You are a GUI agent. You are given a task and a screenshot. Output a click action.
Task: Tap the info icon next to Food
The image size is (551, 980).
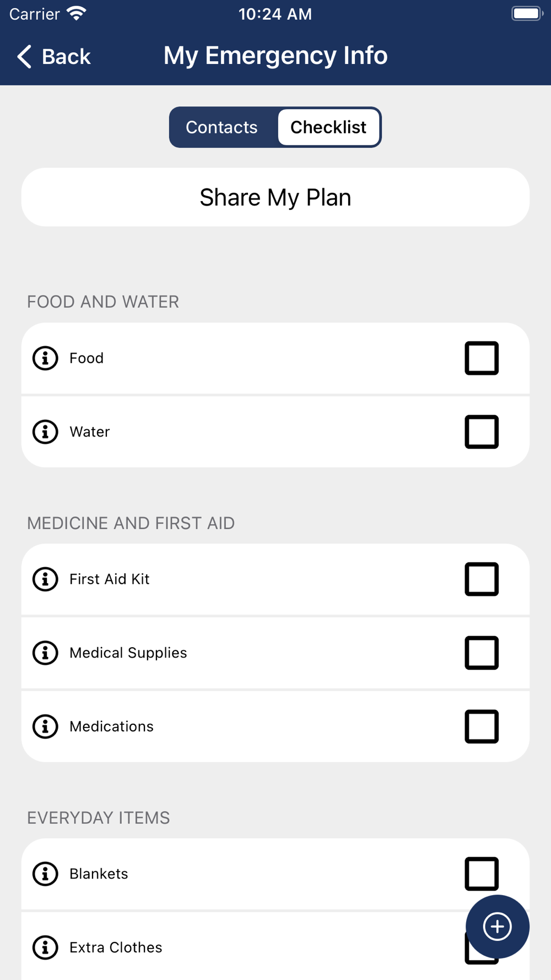coord(45,358)
